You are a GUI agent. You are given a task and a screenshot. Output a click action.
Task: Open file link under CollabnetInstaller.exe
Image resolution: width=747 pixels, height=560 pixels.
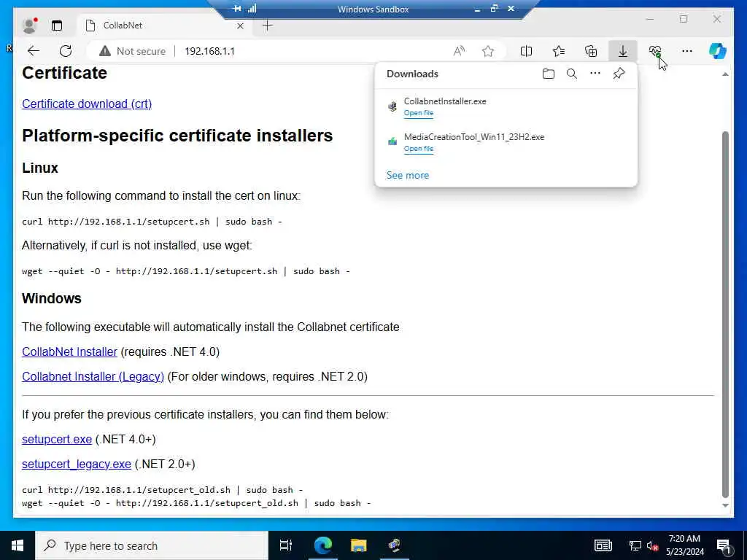[x=418, y=113]
